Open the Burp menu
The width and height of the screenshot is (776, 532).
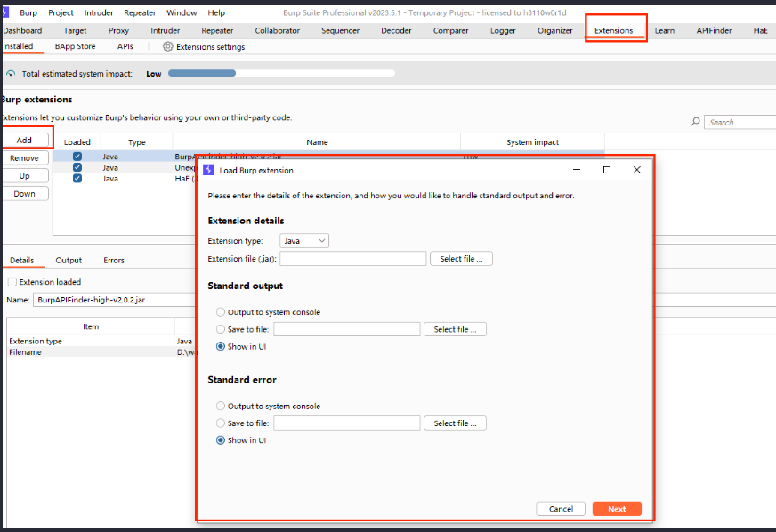click(x=28, y=12)
